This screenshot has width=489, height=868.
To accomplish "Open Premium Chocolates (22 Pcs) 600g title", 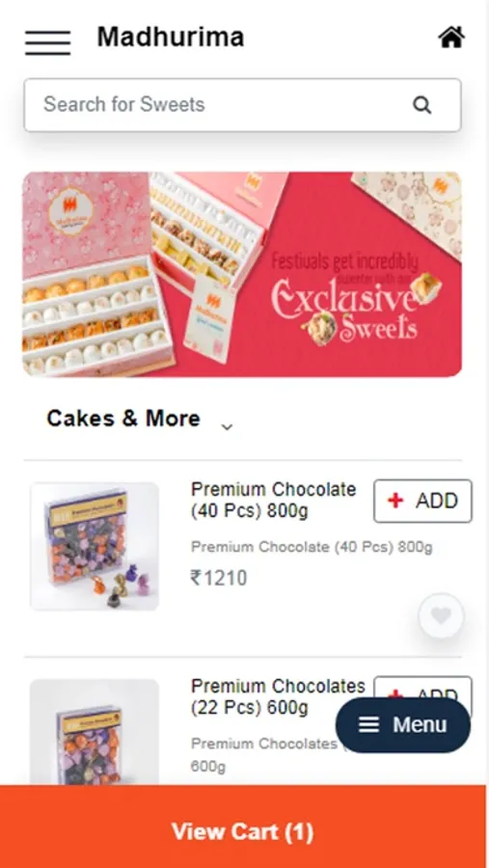I will click(278, 696).
